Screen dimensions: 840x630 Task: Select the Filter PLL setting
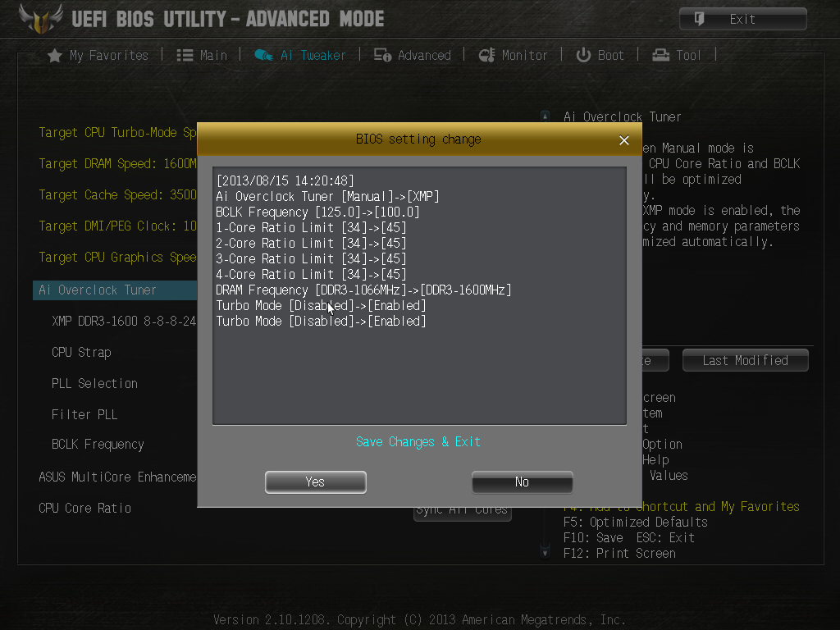[x=84, y=414]
